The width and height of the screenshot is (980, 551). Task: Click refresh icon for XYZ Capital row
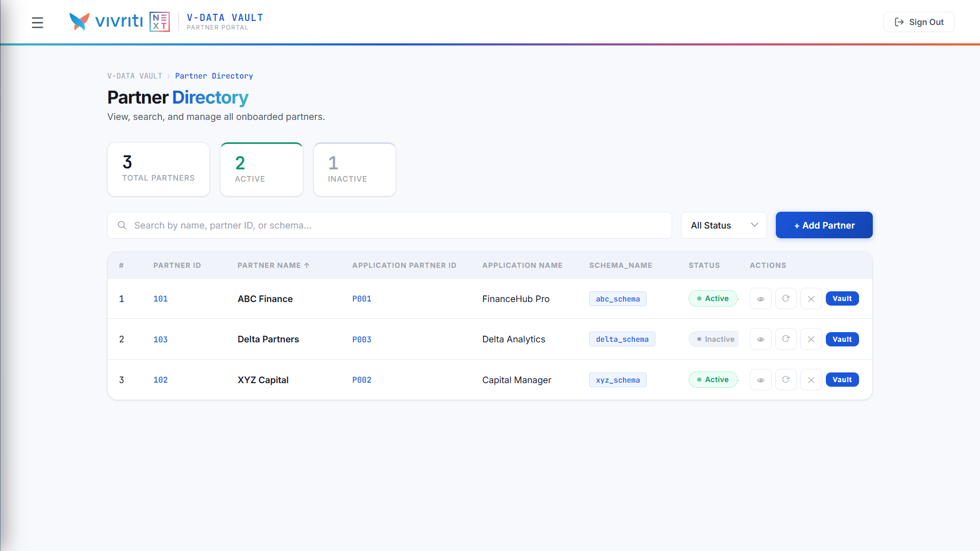(786, 380)
